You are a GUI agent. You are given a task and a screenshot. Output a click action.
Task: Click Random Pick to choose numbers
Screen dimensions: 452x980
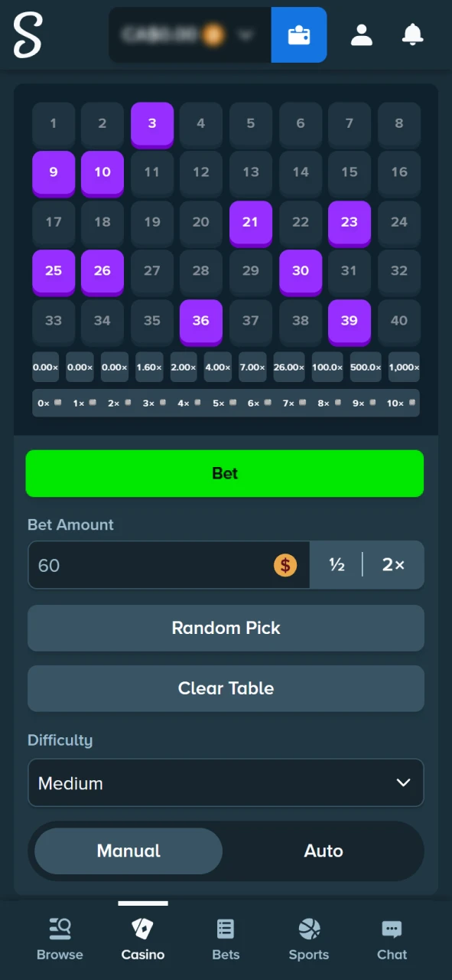[x=226, y=628]
